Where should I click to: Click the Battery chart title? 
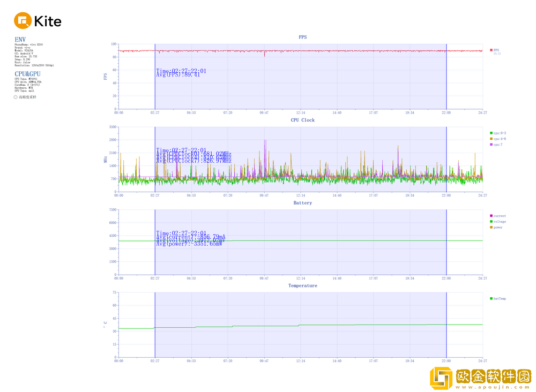pyautogui.click(x=303, y=203)
